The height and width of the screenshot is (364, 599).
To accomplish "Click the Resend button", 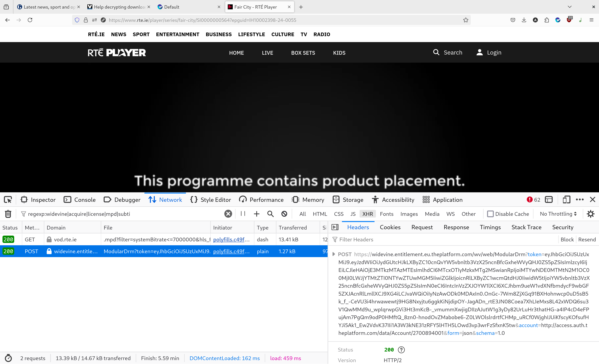I will [587, 240].
